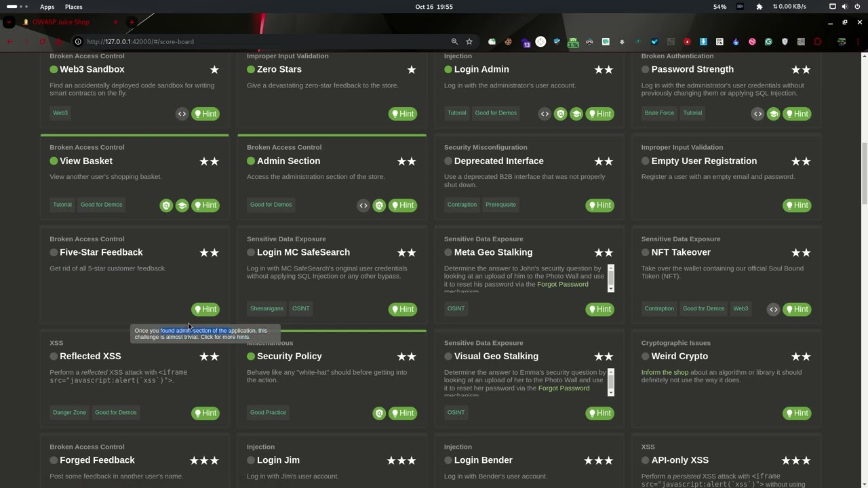Show hint for Deprecated Interface challenge
This screenshot has height=488, width=868.
[599, 205]
